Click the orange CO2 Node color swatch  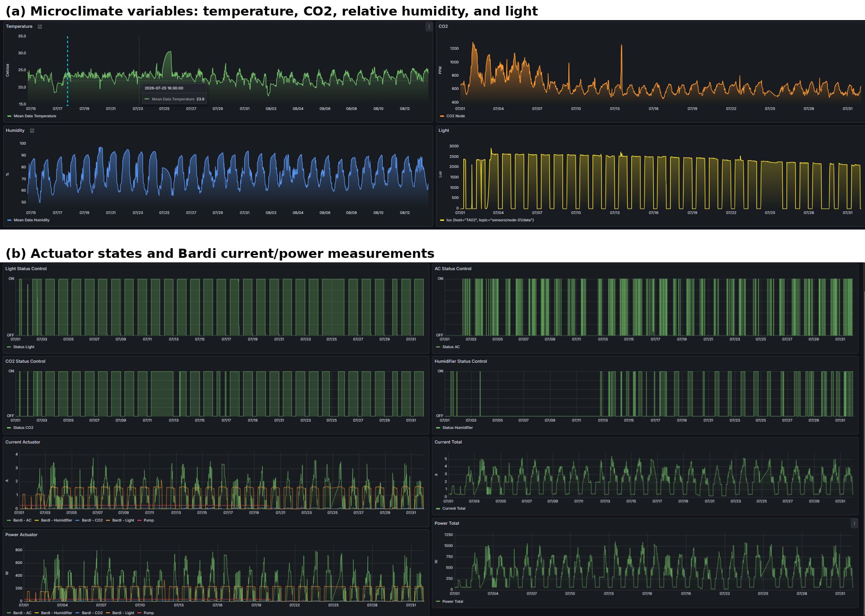442,116
